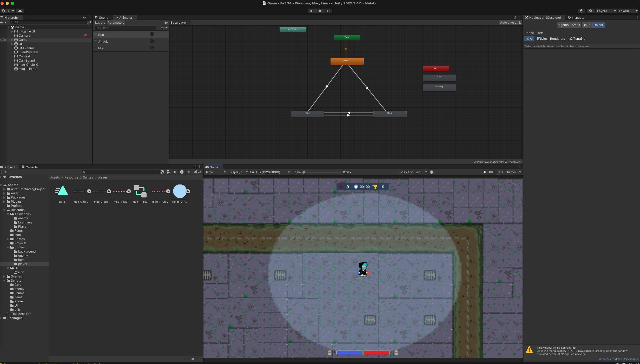Lock the Hierarchy panel
The image size is (640, 364).
click(x=84, y=17)
